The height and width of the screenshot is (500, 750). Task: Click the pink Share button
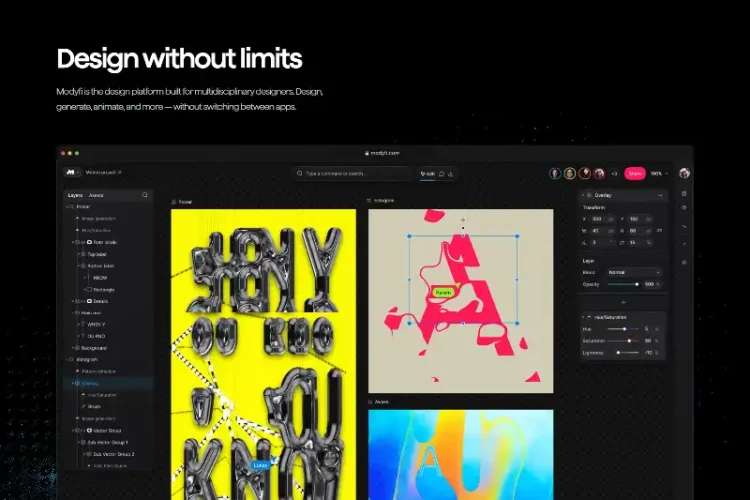point(635,173)
